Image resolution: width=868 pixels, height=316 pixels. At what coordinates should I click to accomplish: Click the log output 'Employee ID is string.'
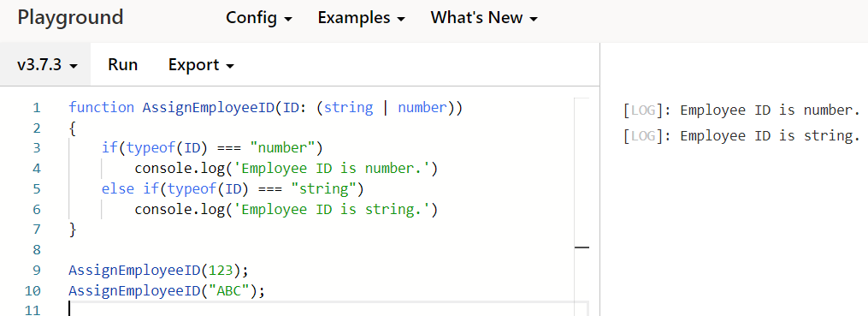(741, 136)
